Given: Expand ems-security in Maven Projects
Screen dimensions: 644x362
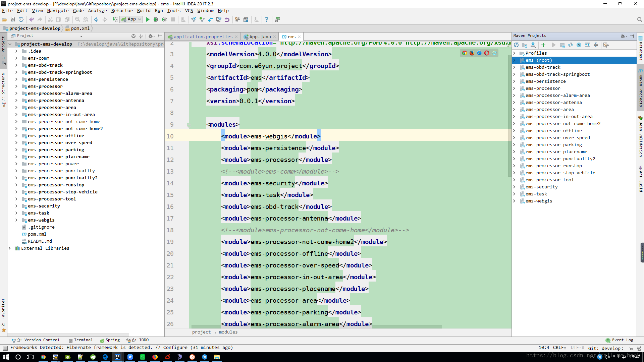Looking at the screenshot, I should pyautogui.click(x=514, y=187).
